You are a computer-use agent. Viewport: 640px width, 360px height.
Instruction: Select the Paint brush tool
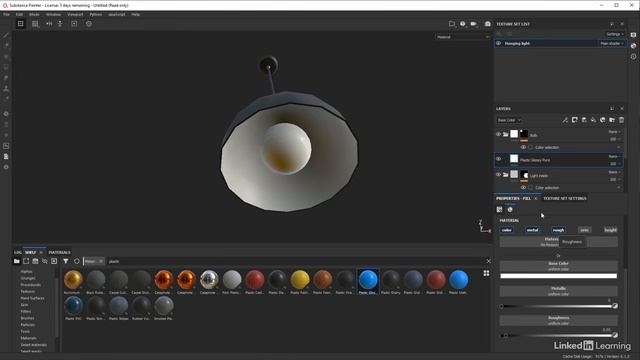coord(6,35)
